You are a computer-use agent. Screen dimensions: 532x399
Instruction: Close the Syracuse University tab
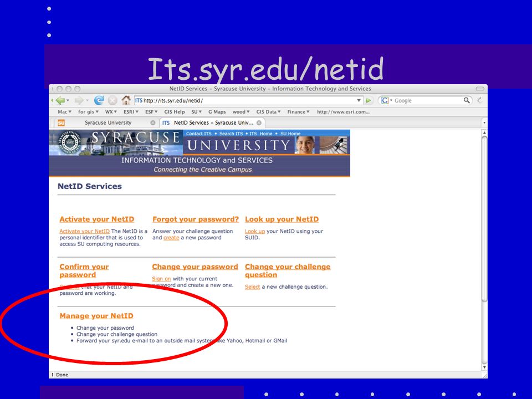153,122
